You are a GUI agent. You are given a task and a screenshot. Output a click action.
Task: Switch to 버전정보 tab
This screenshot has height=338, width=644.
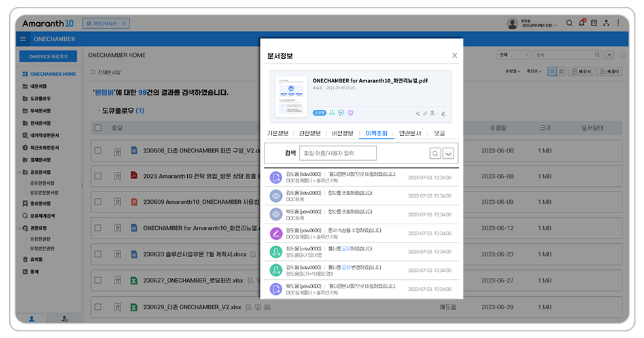pos(342,133)
